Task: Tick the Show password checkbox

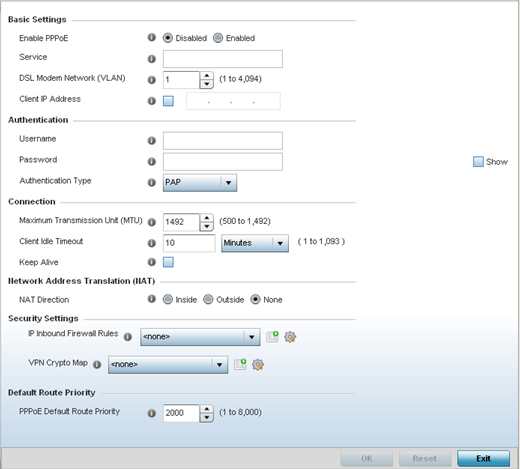Action: 478,162
